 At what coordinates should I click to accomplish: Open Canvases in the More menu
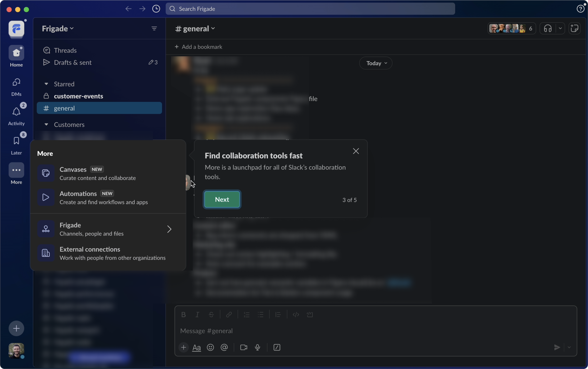[108, 173]
